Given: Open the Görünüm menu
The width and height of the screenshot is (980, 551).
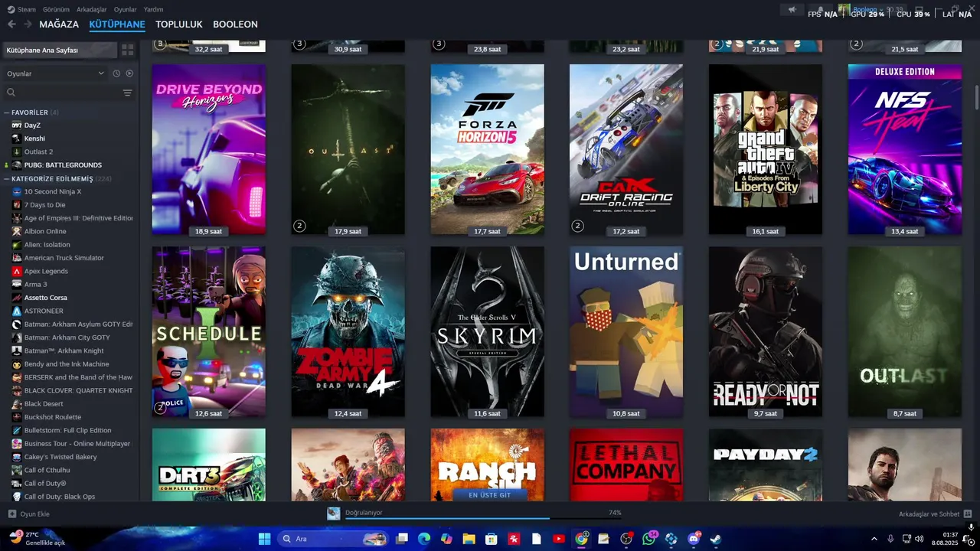Looking at the screenshot, I should tap(56, 9).
